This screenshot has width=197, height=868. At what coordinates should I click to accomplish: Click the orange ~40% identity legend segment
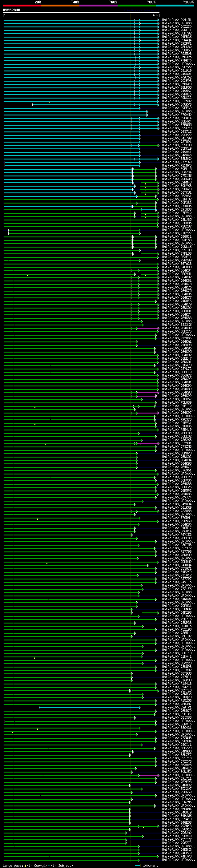pos(61,6)
